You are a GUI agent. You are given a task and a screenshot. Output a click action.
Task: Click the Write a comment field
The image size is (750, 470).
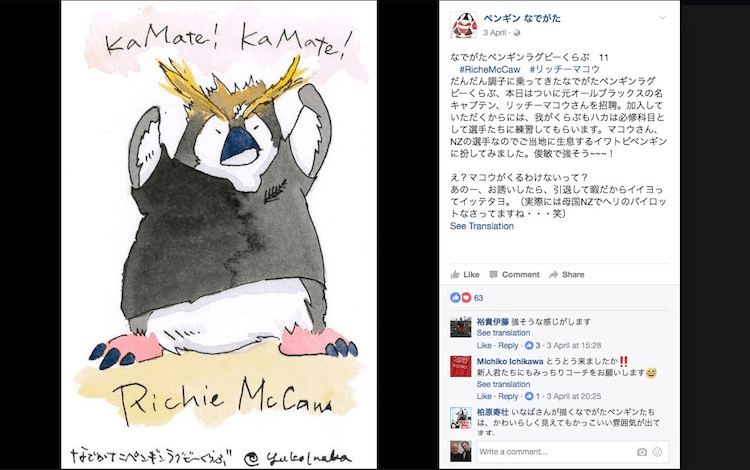click(x=555, y=452)
